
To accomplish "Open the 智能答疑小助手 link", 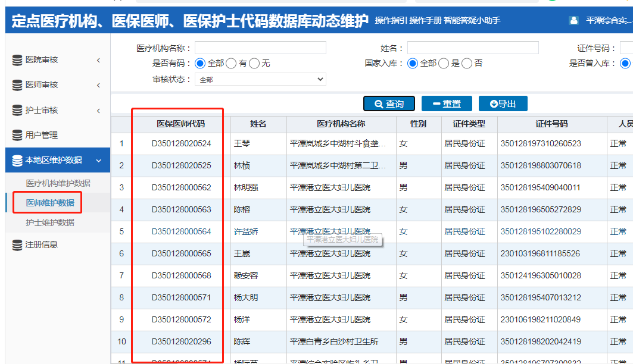I will click(x=472, y=20).
